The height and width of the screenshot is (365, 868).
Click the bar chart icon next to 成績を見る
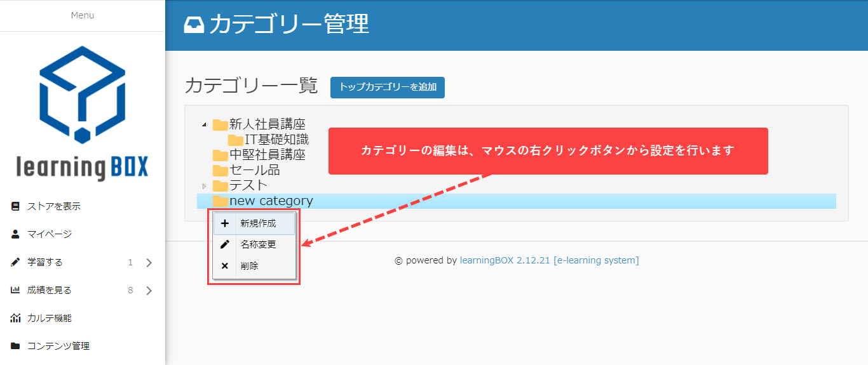pos(15,290)
